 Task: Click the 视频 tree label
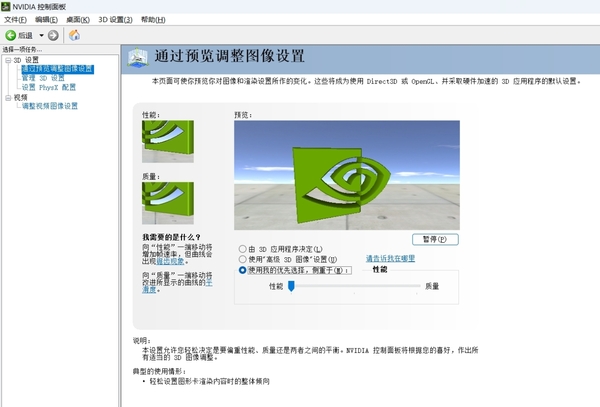click(20, 98)
